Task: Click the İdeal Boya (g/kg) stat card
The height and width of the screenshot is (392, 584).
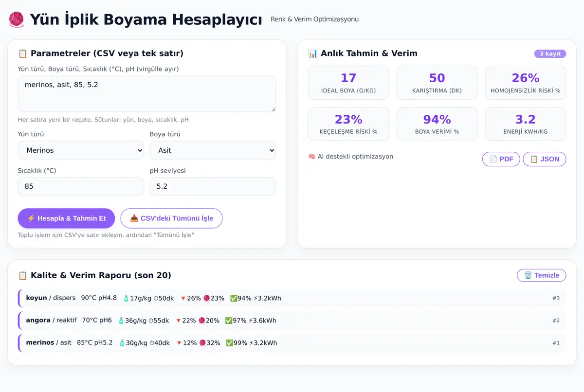Action: tap(348, 83)
